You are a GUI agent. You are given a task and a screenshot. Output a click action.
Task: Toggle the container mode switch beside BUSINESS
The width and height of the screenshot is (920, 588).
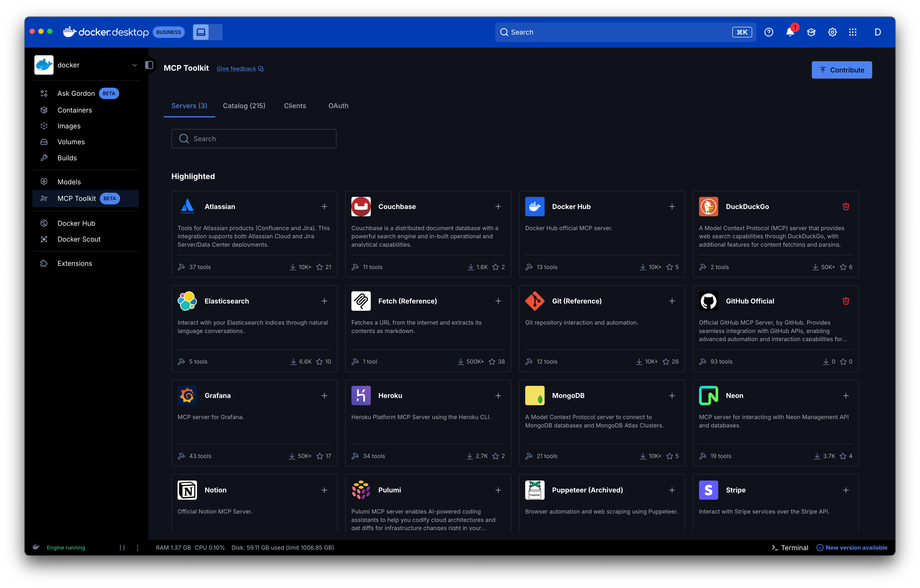point(208,32)
